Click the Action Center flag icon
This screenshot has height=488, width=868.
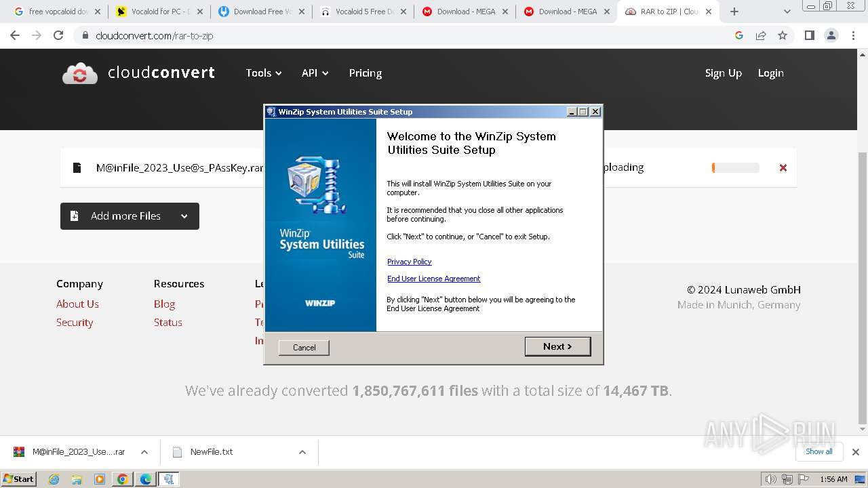pos(803,479)
